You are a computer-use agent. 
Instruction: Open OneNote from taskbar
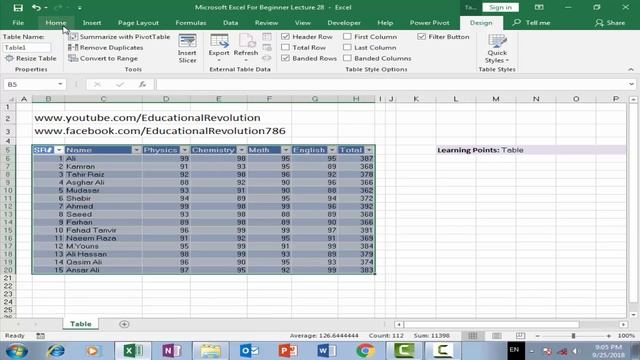pyautogui.click(x=171, y=351)
